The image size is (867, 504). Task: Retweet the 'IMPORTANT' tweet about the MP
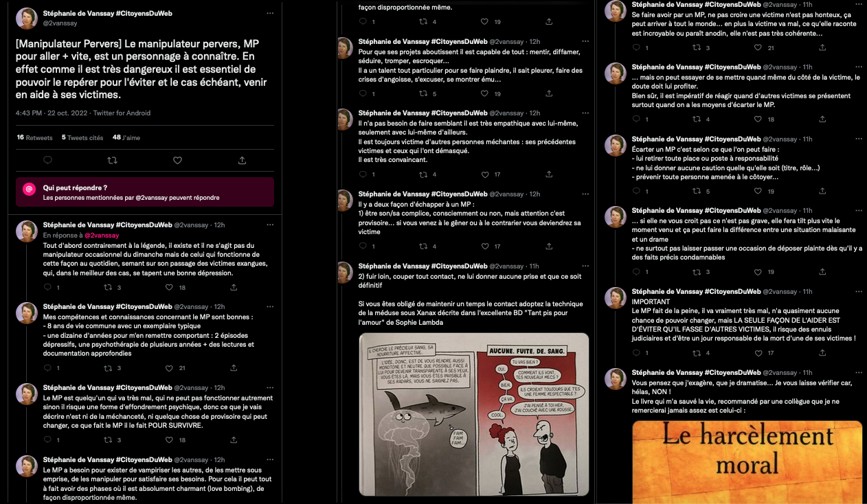(697, 353)
